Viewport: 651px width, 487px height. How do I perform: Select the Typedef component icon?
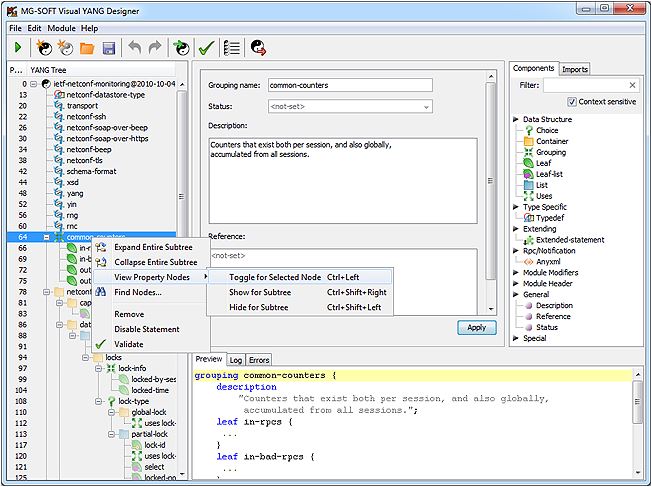pos(529,218)
